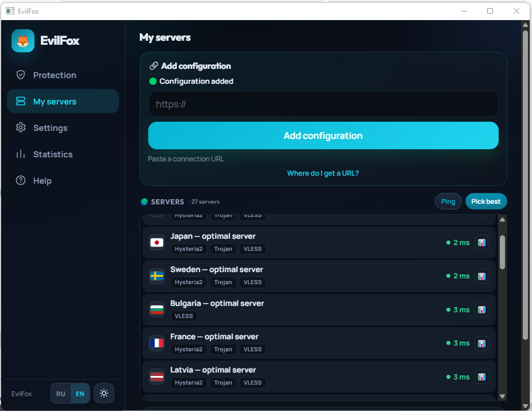Viewport: 532px width, 411px height.
Task: Click Trojan tag on France server
Action: coord(223,349)
